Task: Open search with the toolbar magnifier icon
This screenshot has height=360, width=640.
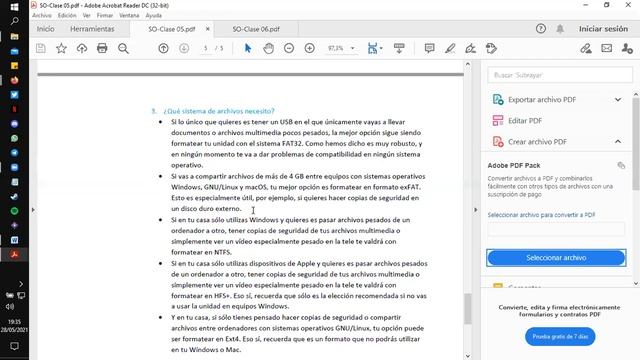Action: tap(123, 48)
